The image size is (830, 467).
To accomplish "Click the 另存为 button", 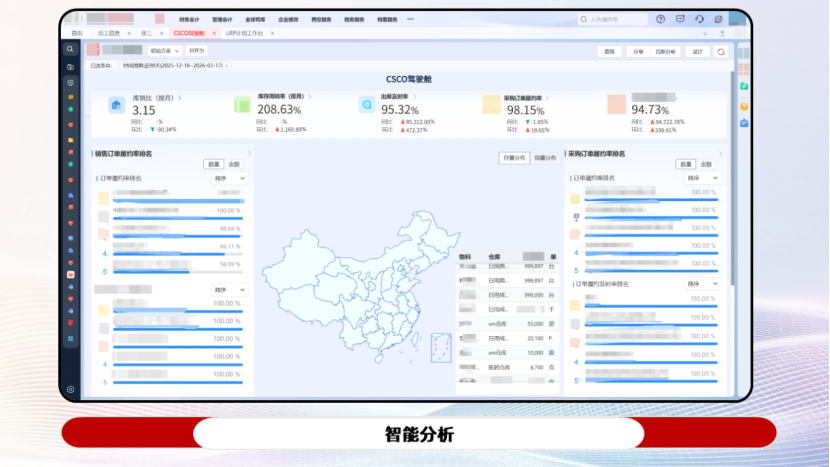I will pyautogui.click(x=197, y=49).
